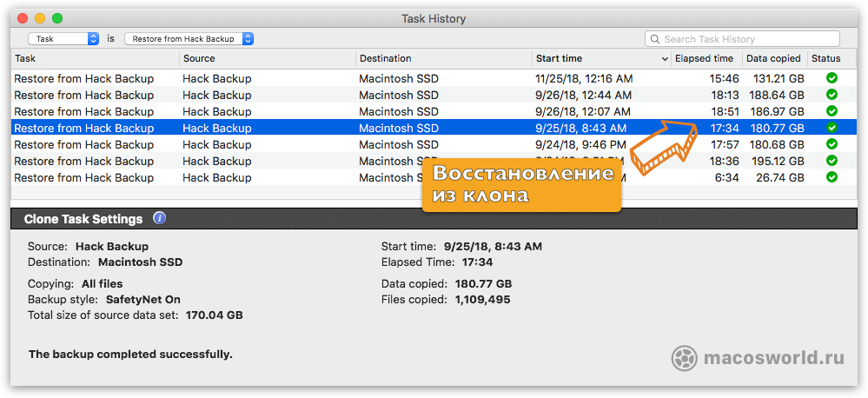
Task: Sort by the Elapsed time column header
Action: [x=706, y=58]
